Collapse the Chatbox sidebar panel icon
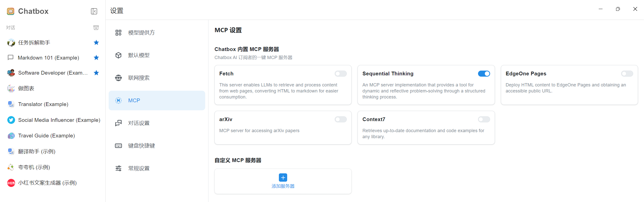The image size is (644, 202). [94, 11]
